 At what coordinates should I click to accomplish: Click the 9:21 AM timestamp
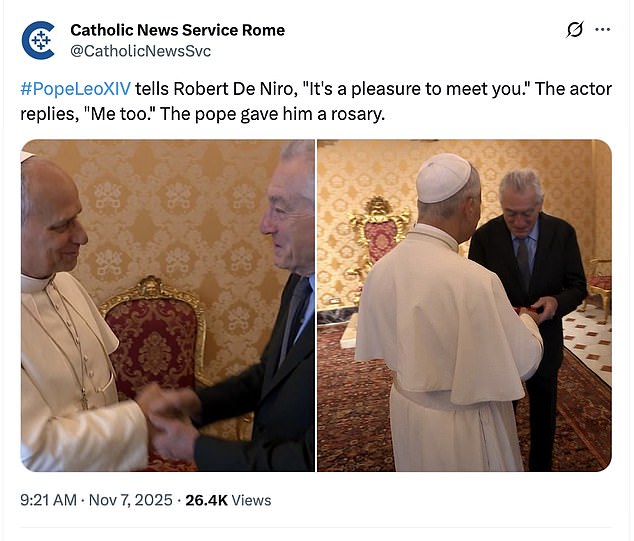(x=48, y=500)
